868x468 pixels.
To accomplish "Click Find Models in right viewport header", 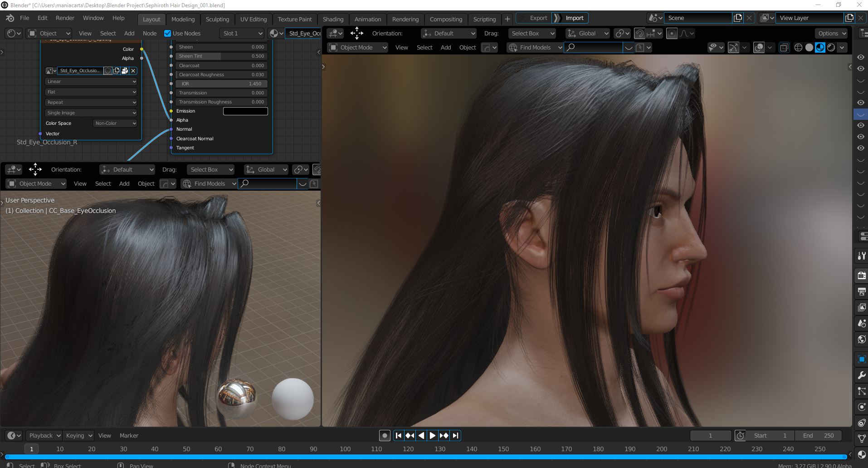I will [x=535, y=48].
